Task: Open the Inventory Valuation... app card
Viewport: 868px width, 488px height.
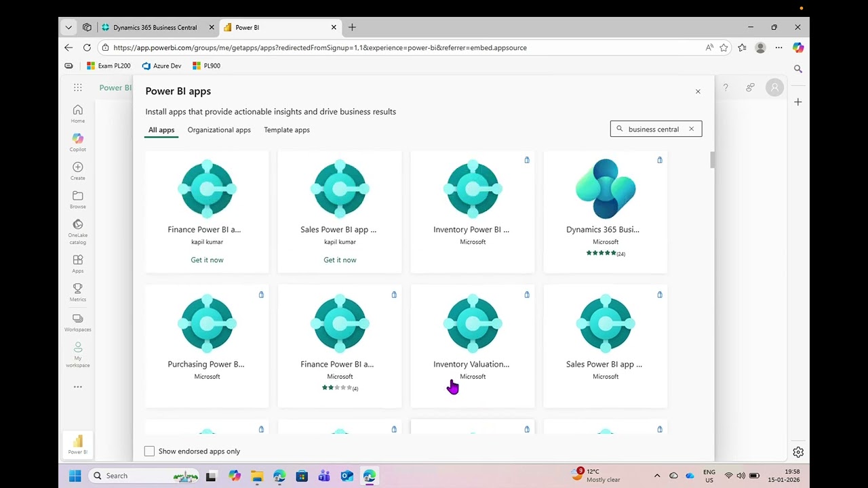Action: pyautogui.click(x=473, y=346)
